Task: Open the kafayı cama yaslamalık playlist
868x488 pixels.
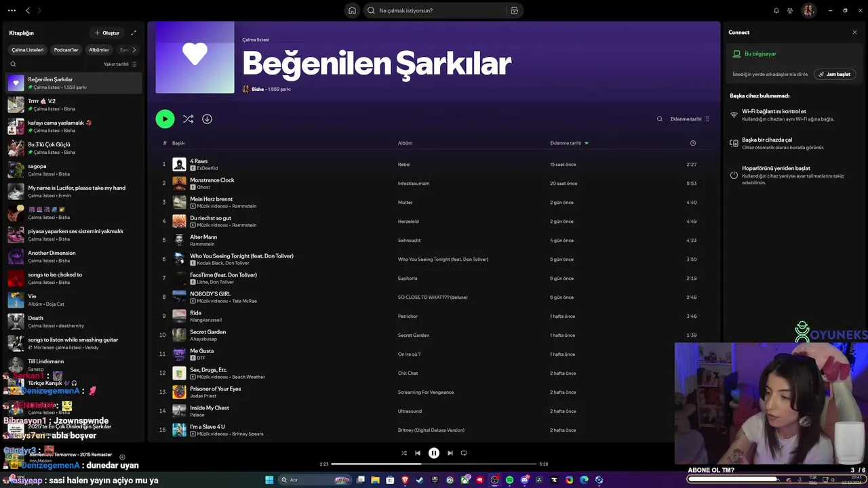Action: (x=73, y=126)
